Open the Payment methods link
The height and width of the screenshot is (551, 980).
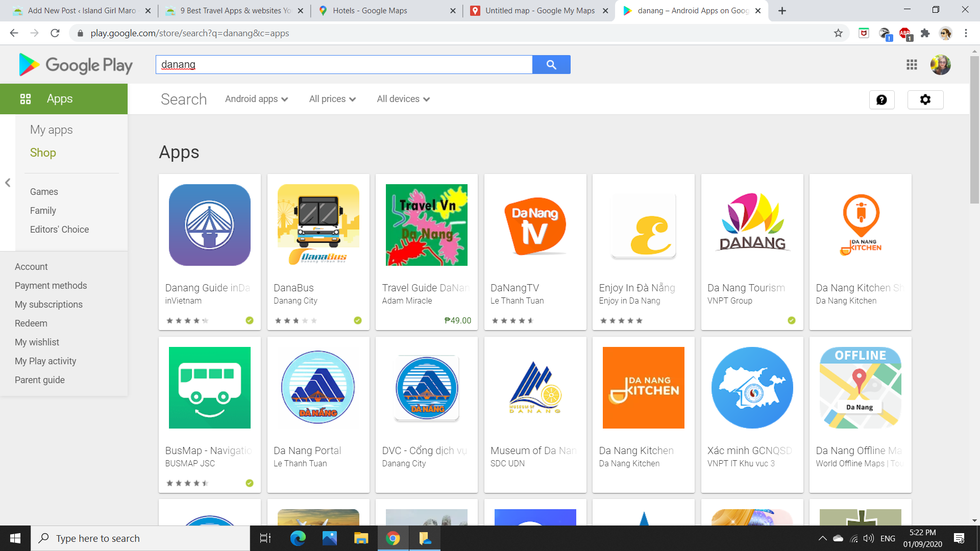coord(51,286)
